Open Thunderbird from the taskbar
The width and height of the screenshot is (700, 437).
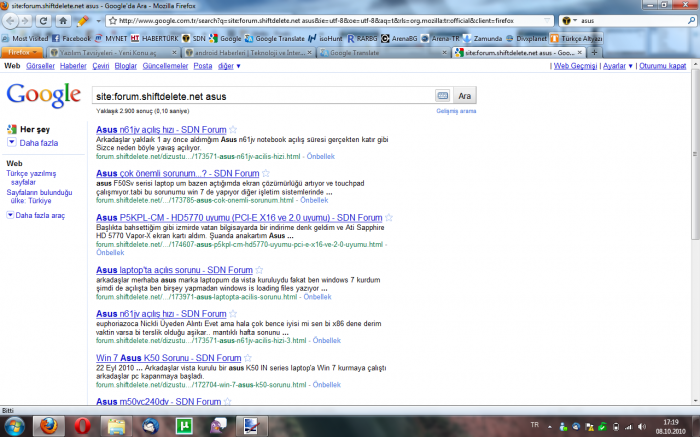click(x=150, y=426)
